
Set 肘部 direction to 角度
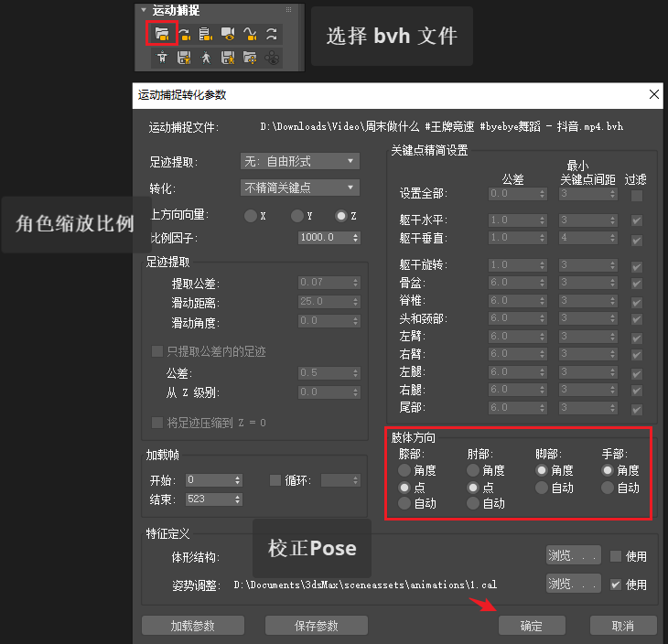[473, 470]
